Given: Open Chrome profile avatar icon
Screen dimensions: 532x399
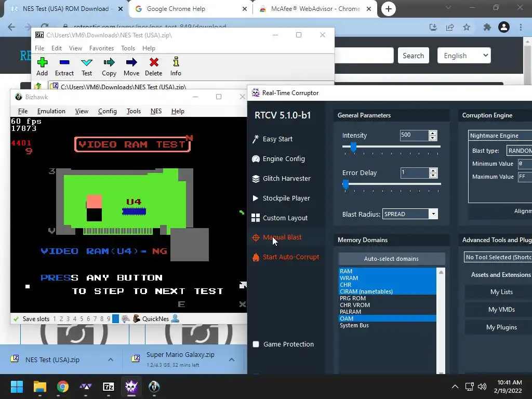Looking at the screenshot, I should point(504,27).
